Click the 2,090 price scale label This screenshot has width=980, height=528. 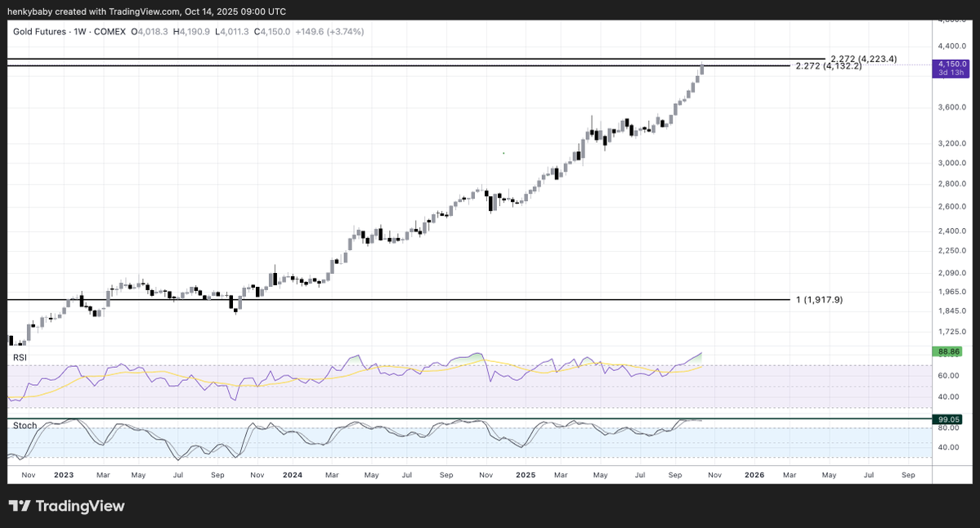(x=951, y=273)
